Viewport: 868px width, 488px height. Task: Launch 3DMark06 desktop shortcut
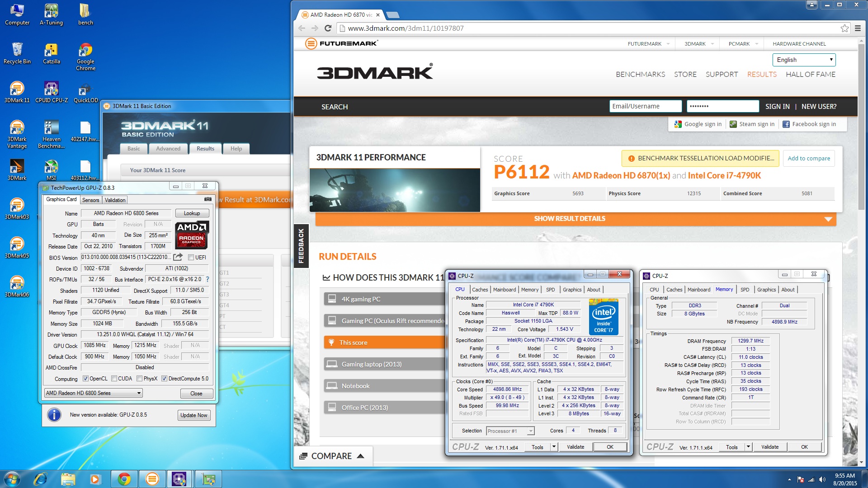click(x=17, y=286)
